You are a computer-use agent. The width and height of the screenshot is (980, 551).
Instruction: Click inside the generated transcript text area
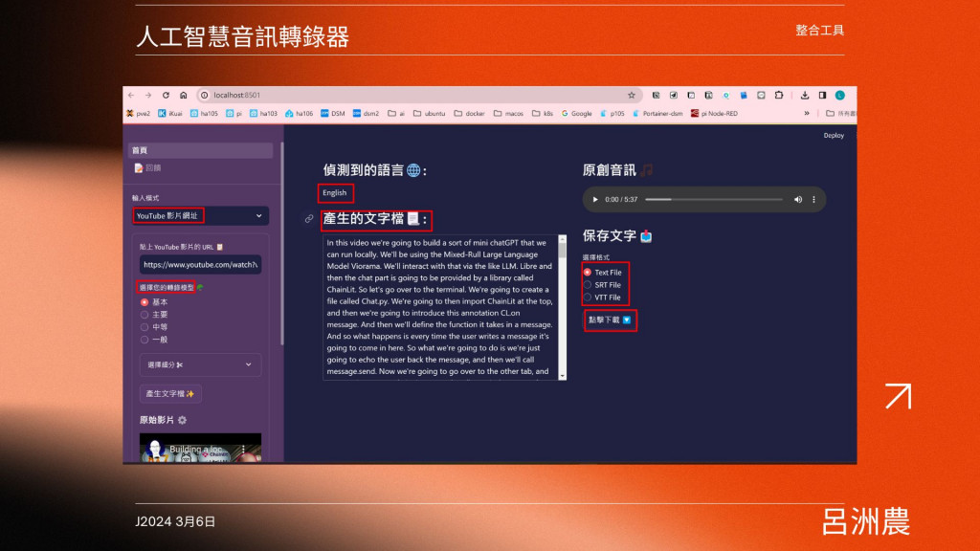point(440,307)
